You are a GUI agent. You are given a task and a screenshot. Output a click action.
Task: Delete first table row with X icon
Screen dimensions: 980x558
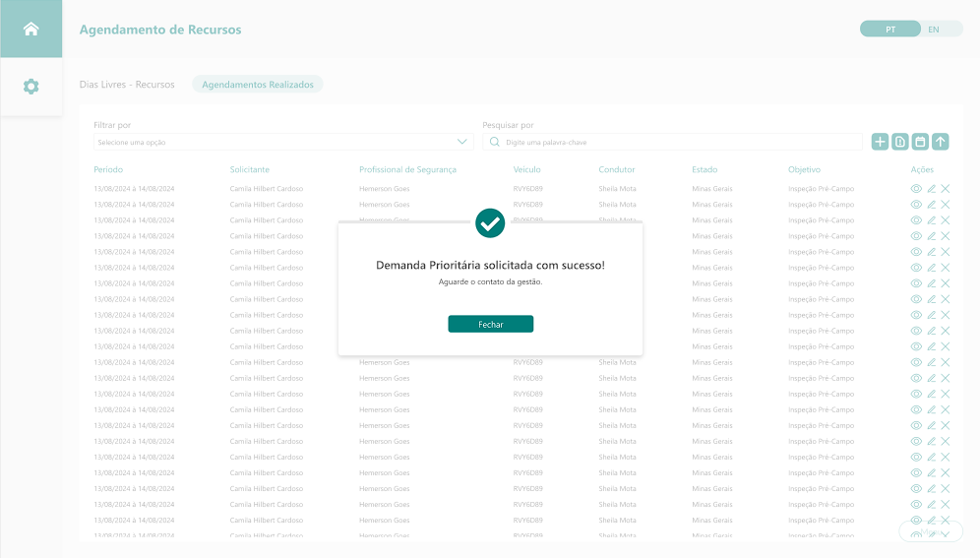click(946, 189)
